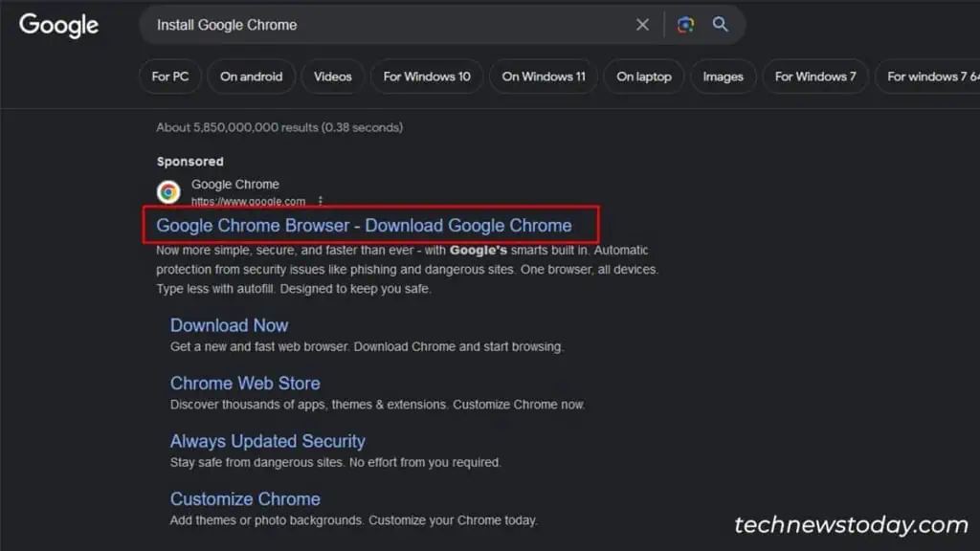Select the On android filter chip
This screenshot has width=980, height=551.
[x=251, y=76]
